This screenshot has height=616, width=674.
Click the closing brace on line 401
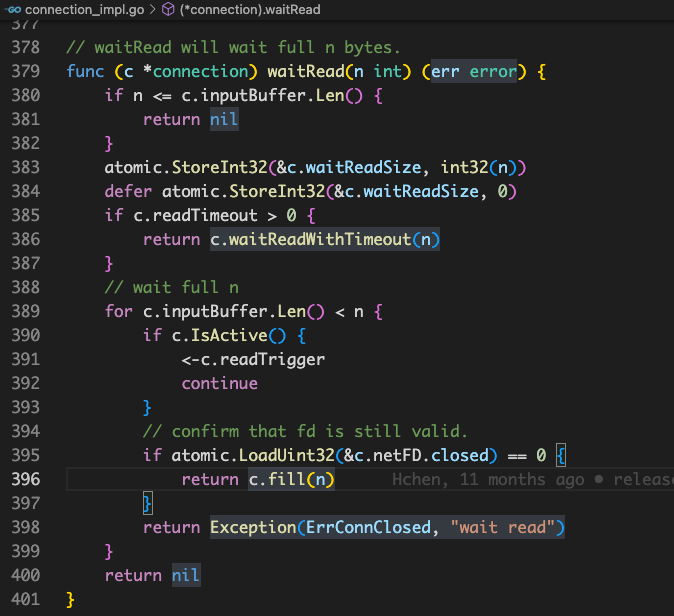click(70, 599)
